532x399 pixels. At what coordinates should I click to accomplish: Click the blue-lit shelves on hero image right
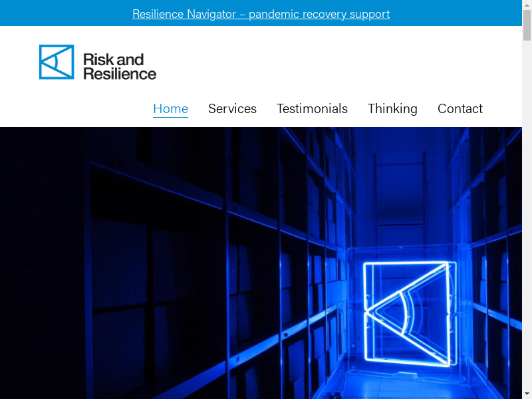492,253
